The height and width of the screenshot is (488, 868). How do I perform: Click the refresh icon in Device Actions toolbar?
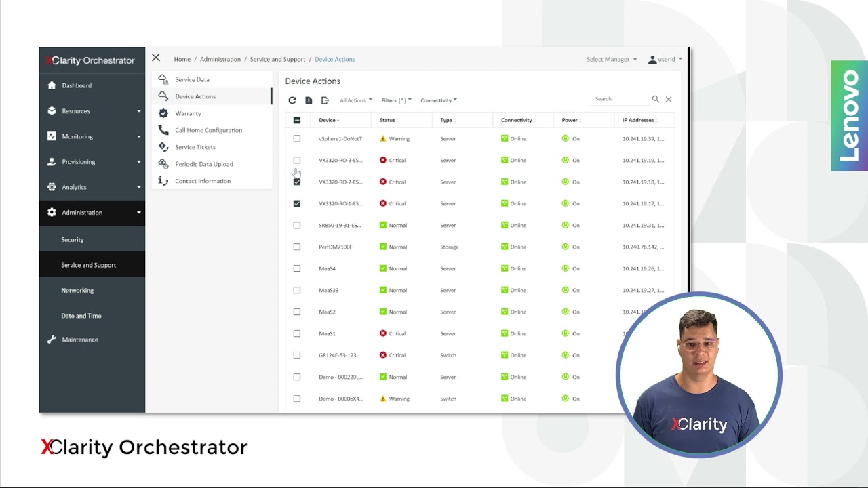[x=292, y=100]
